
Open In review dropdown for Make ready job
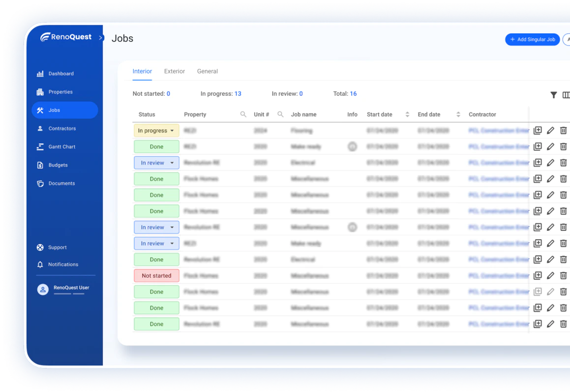[x=156, y=244]
